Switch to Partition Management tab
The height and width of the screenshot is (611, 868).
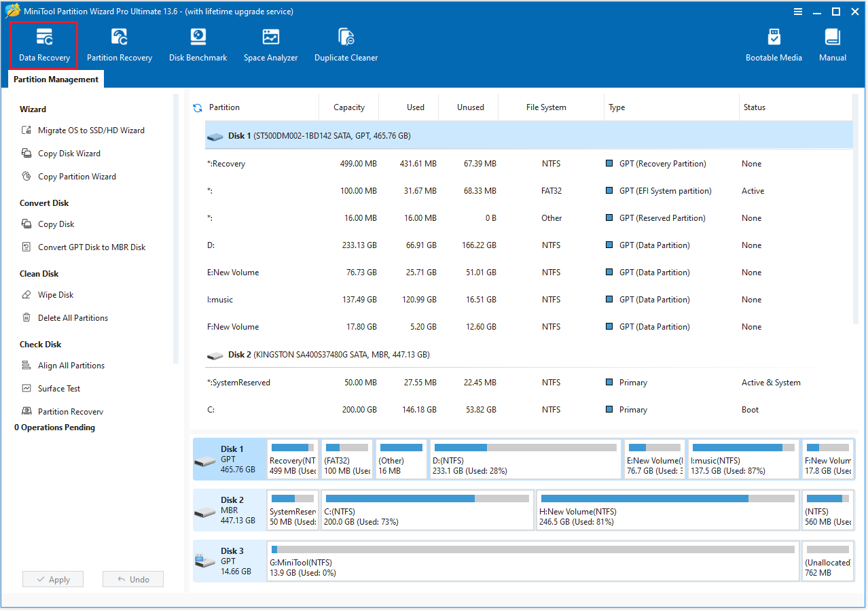(x=56, y=80)
